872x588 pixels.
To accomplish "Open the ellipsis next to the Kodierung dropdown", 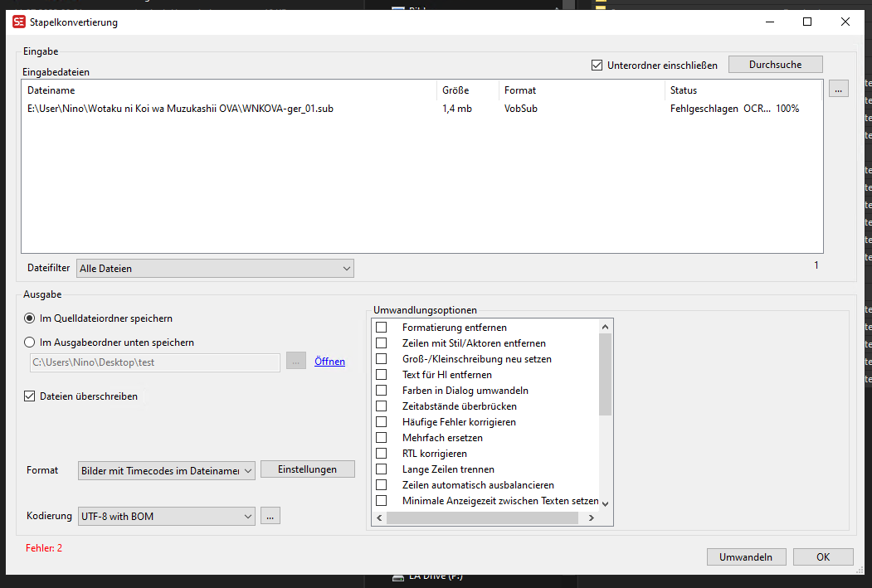I will click(270, 516).
